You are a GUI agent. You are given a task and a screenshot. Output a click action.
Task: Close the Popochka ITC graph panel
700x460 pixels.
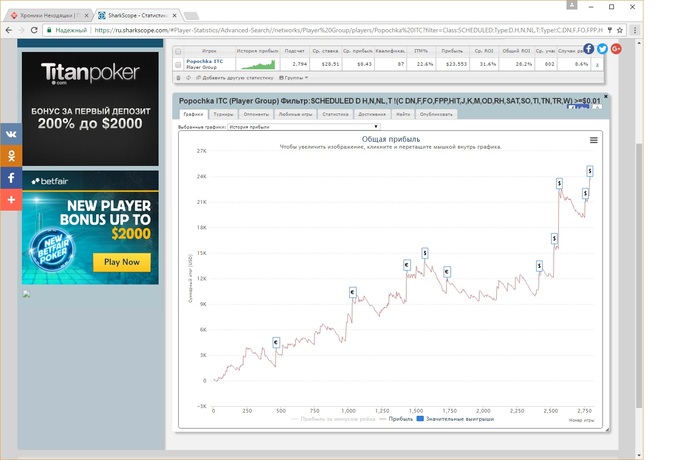point(606,96)
